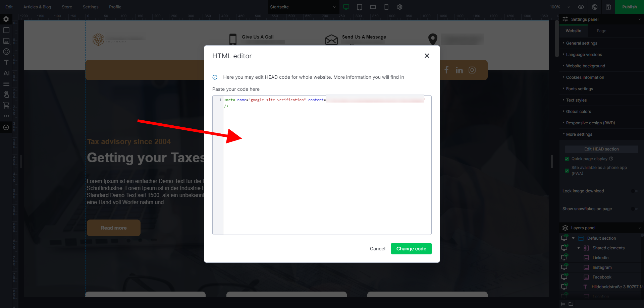
Task: Close the HTML editor dialog
Action: (x=427, y=56)
